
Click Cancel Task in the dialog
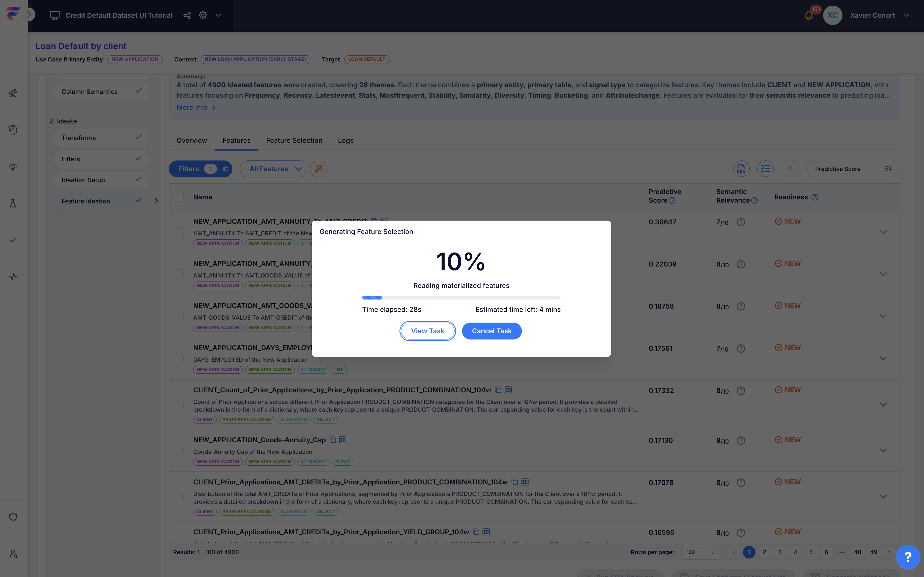tap(492, 331)
